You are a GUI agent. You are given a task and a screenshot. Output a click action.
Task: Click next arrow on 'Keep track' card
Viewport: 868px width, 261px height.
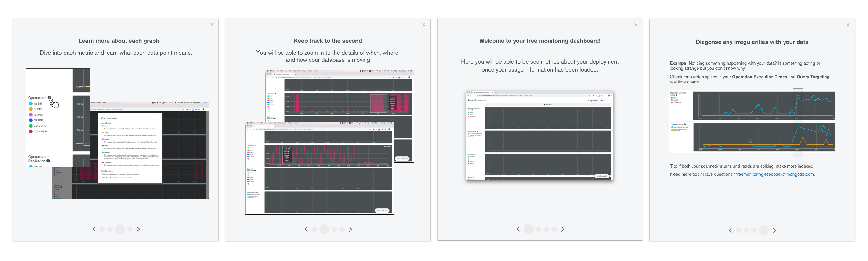(x=350, y=229)
